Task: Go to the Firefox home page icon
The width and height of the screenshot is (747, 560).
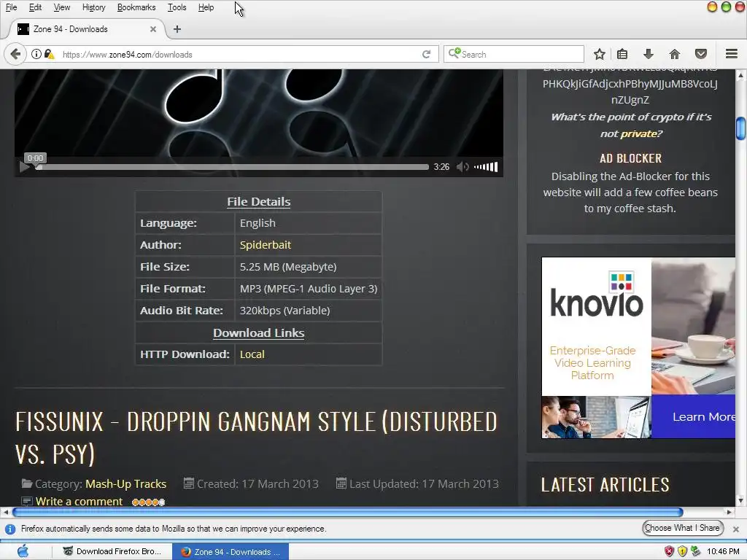Action: 674,54
